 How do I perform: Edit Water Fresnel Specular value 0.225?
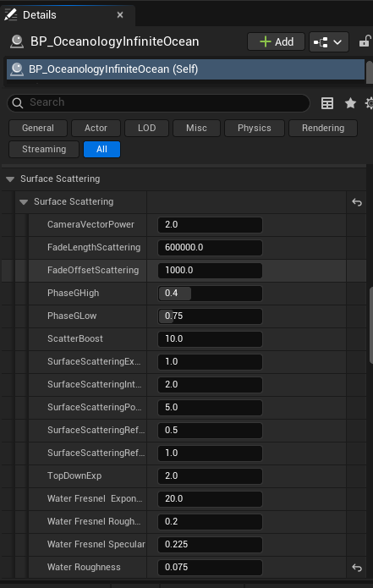pos(210,545)
